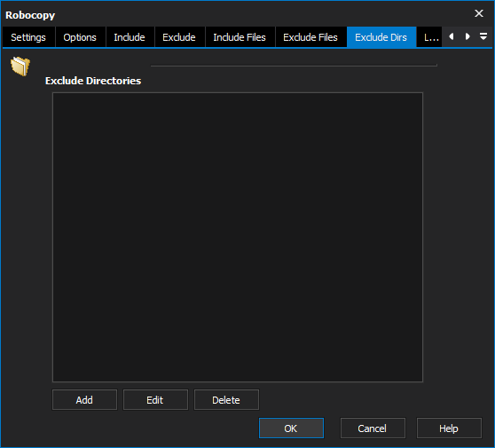Screen dimensions: 495x448
Task: Switch to the Options tab
Action: pyautogui.click(x=80, y=37)
